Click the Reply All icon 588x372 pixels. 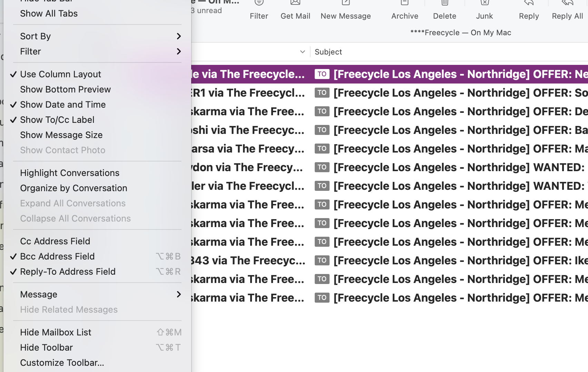tap(567, 3)
